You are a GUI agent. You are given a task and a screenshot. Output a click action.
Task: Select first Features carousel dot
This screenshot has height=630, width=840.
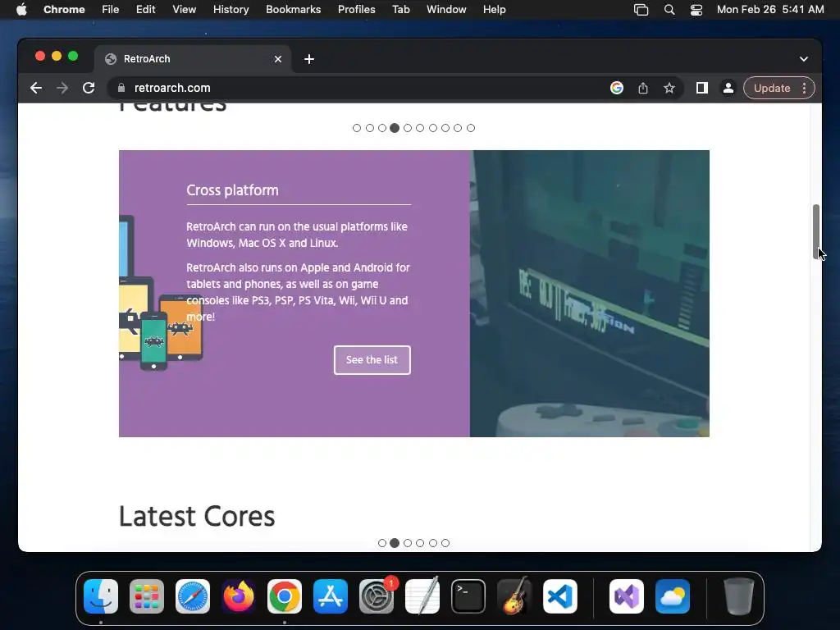coord(357,128)
